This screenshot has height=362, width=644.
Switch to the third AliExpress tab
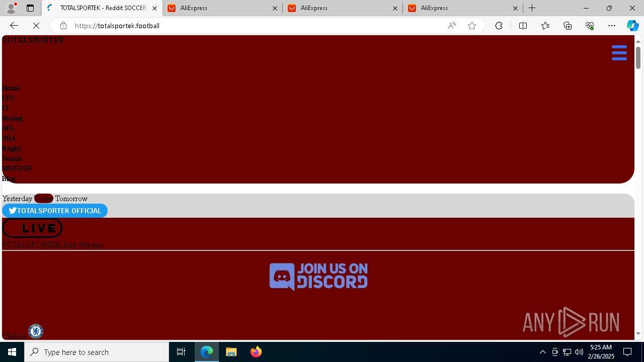462,8
